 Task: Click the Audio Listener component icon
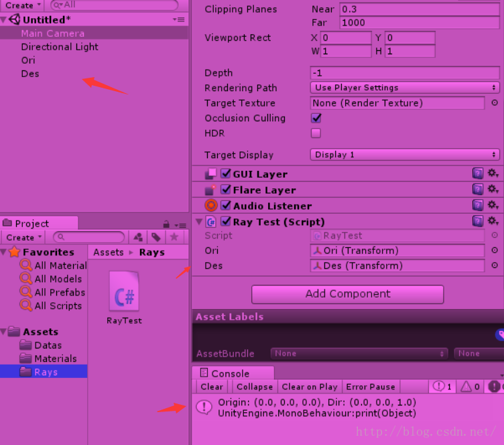coord(211,205)
